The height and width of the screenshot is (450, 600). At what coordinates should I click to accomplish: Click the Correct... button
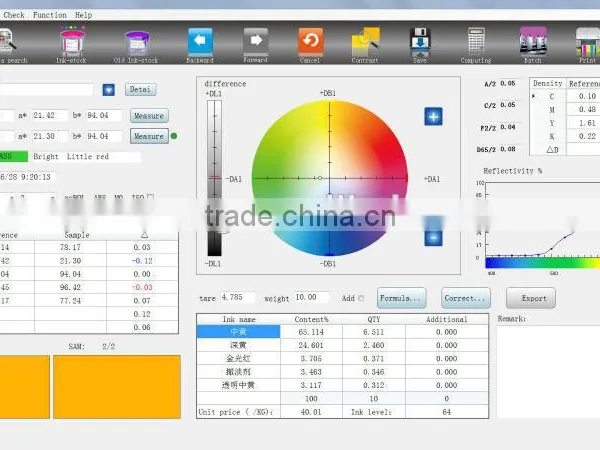[466, 298]
